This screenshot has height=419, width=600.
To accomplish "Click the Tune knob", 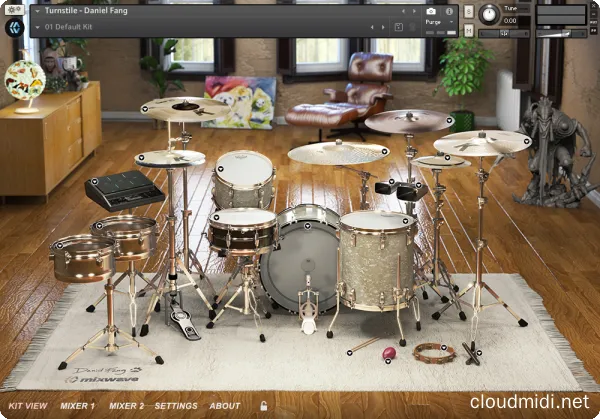I will point(489,14).
